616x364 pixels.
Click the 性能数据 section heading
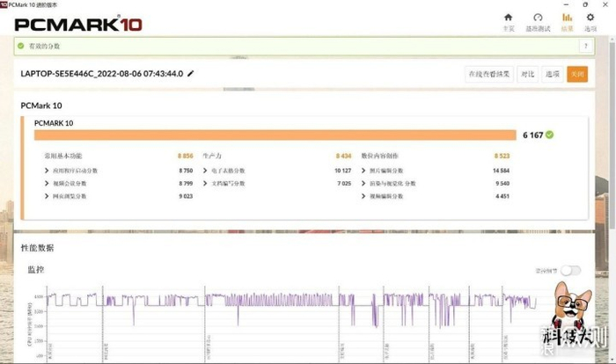pyautogui.click(x=37, y=248)
